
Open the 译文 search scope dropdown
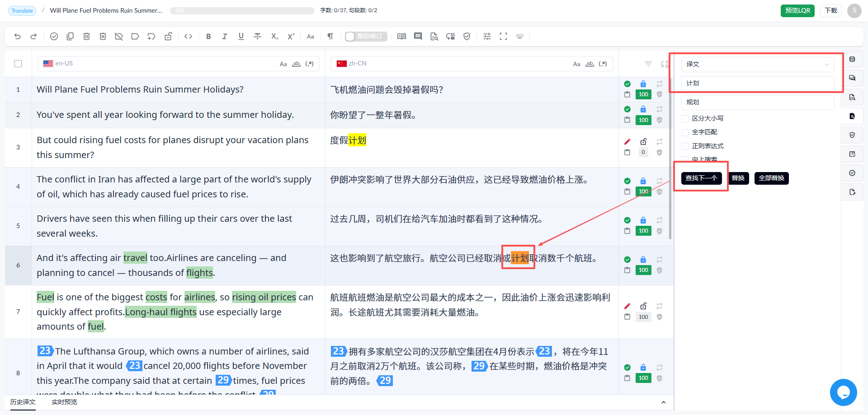[758, 64]
